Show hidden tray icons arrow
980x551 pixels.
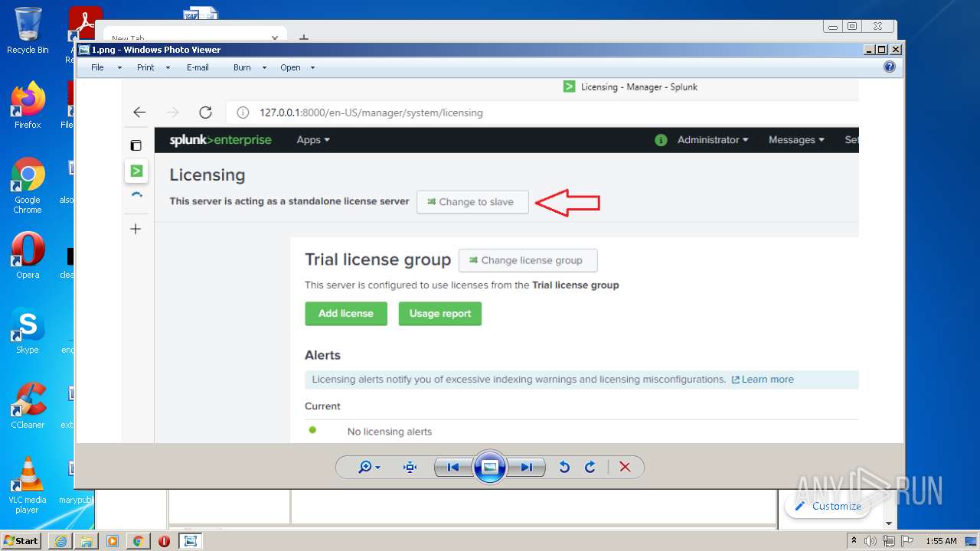[x=854, y=541]
